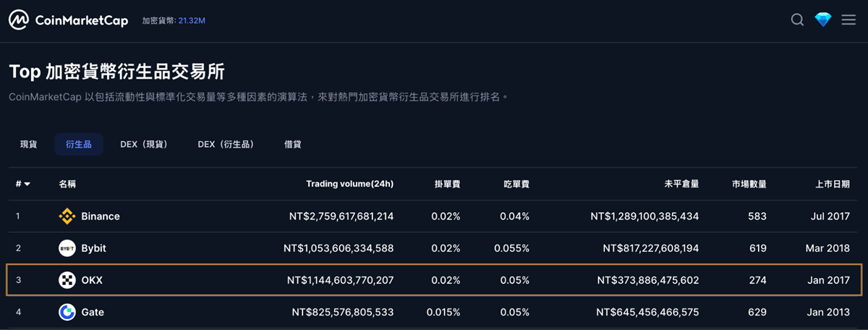The width and height of the screenshot is (868, 330).
Task: Switch to DEX（衍生品） tab
Action: click(226, 145)
